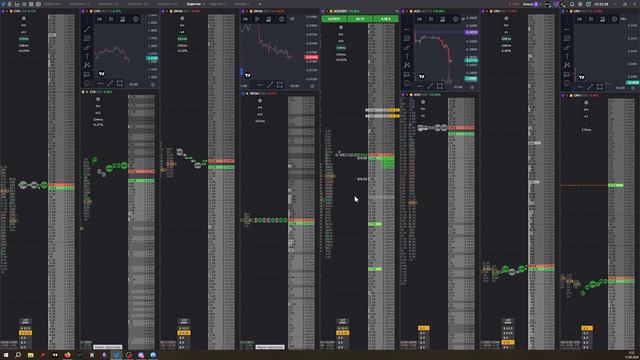The width and height of the screenshot is (640, 360).
Task: Switch to the last workspace tab before plus
Action: tap(242, 4)
